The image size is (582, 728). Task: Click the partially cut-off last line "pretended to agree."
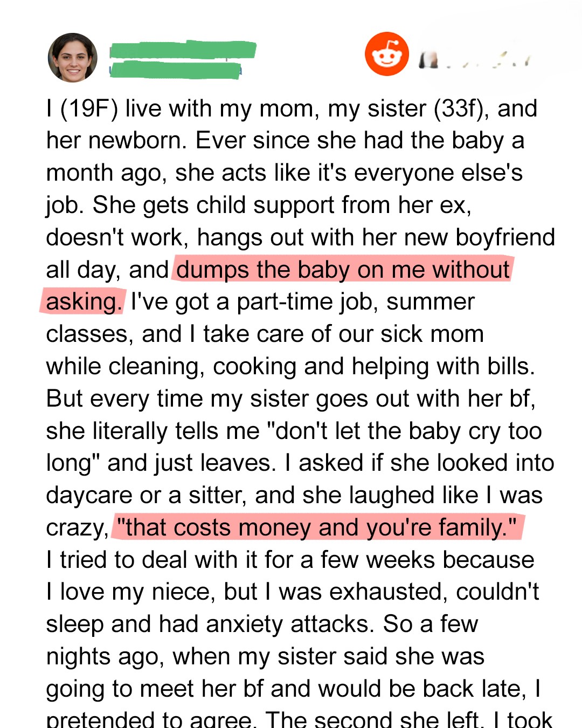click(x=149, y=720)
